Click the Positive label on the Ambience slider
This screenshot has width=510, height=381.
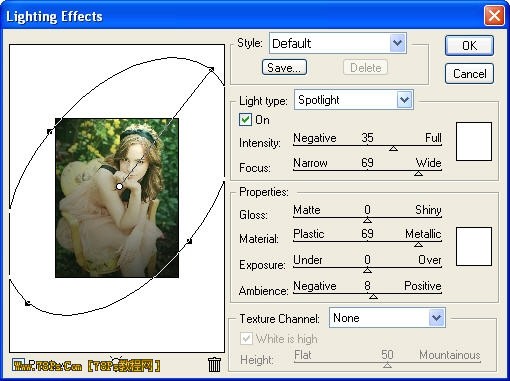pos(423,286)
